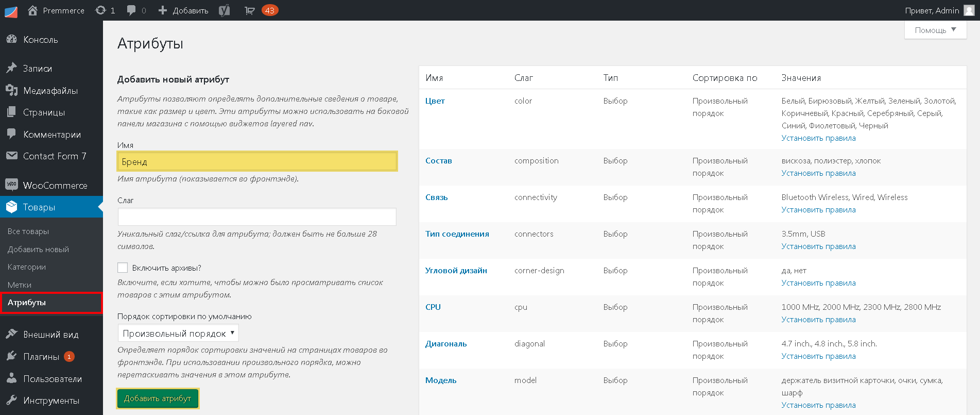
Task: Click the Товары box icon
Action: (x=11, y=207)
